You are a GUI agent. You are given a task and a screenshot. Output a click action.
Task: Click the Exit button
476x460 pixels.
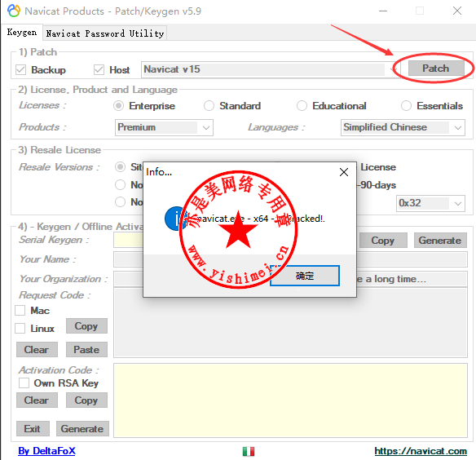point(33,429)
